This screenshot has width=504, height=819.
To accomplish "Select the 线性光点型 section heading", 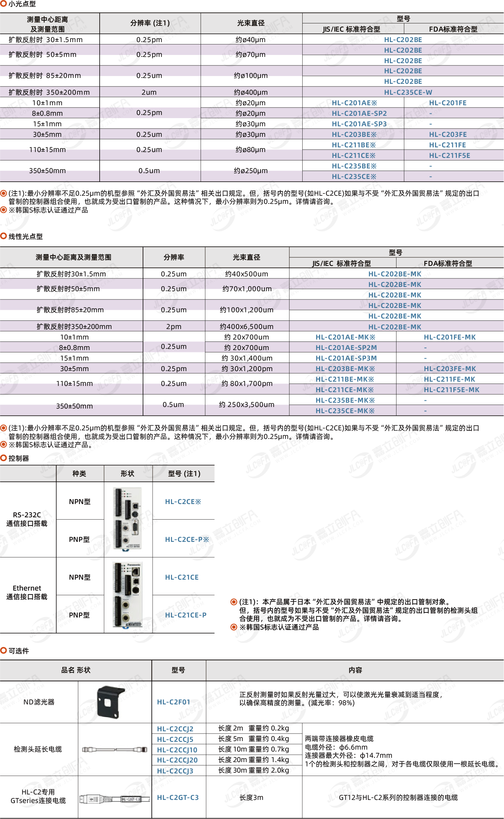I will coord(26,237).
